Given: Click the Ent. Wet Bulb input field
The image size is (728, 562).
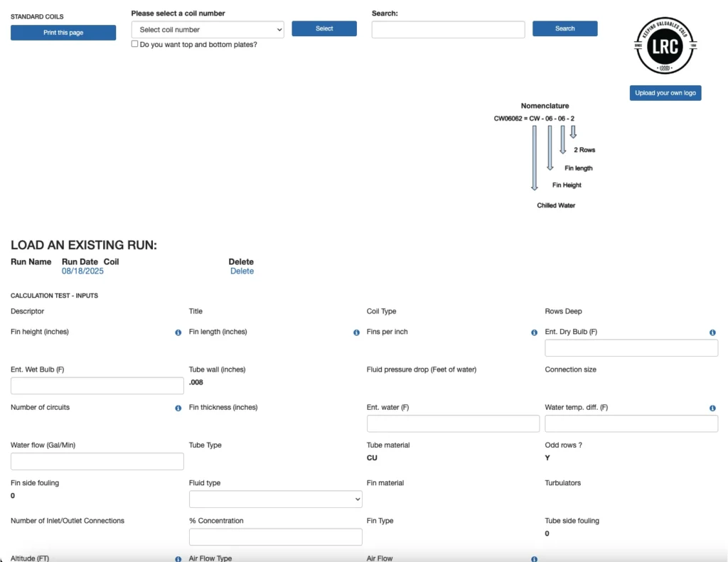Looking at the screenshot, I should (97, 386).
